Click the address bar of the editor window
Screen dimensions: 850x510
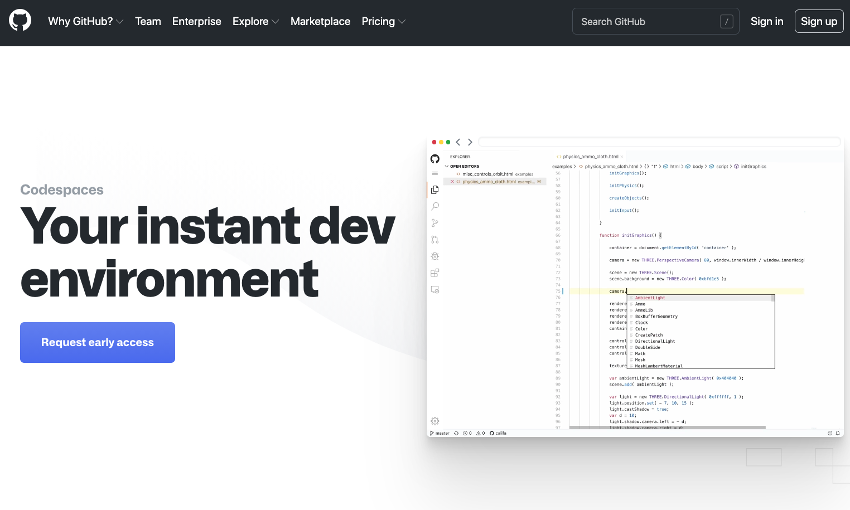pyautogui.click(x=659, y=142)
